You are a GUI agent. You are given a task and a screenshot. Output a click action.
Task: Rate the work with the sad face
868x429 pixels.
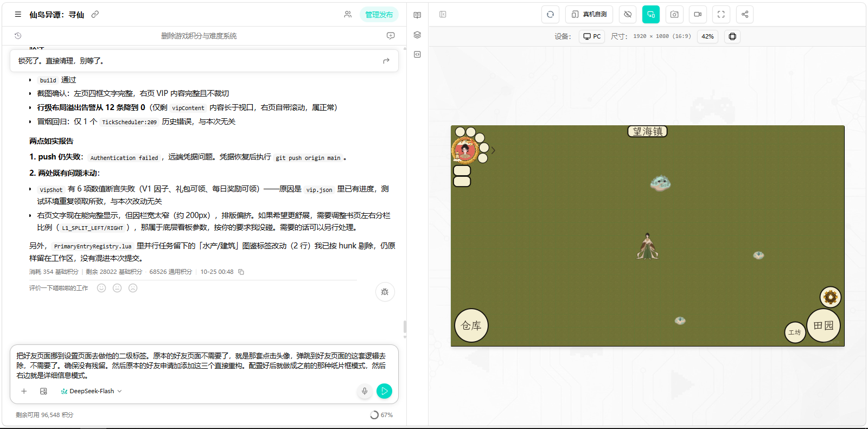pyautogui.click(x=133, y=288)
